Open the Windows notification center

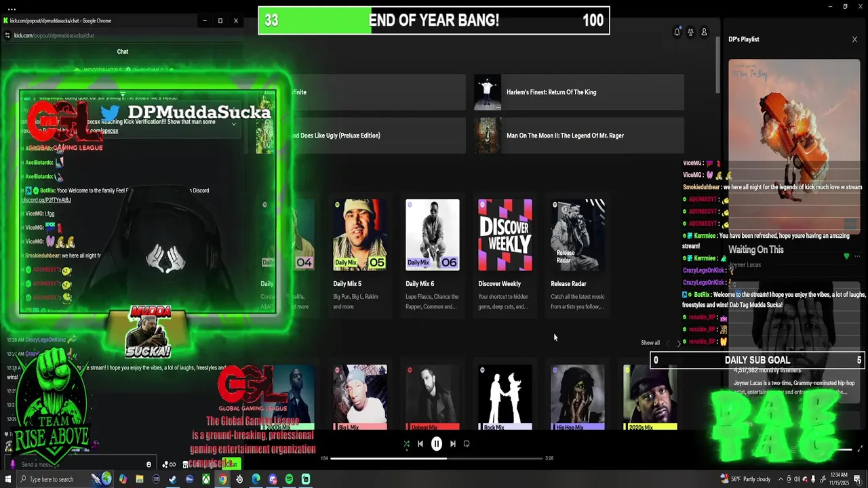pyautogui.click(x=858, y=479)
